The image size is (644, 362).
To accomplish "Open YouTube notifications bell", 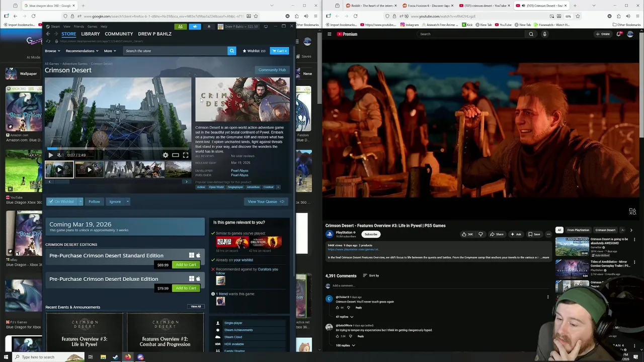I will (619, 34).
